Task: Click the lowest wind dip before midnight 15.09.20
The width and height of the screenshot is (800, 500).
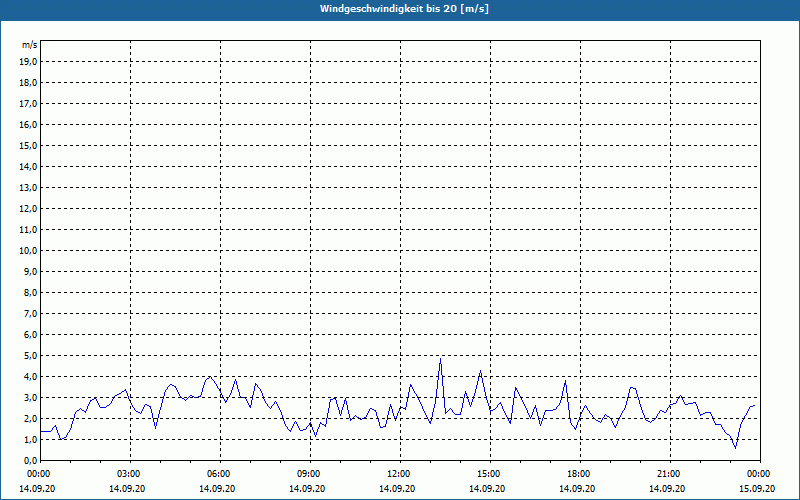Action: [735, 448]
